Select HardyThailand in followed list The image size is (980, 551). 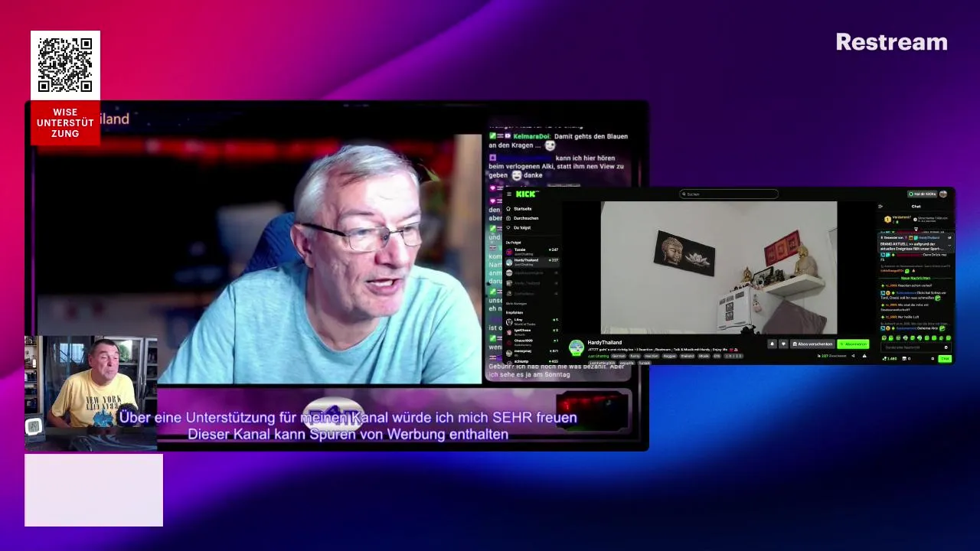532,261
